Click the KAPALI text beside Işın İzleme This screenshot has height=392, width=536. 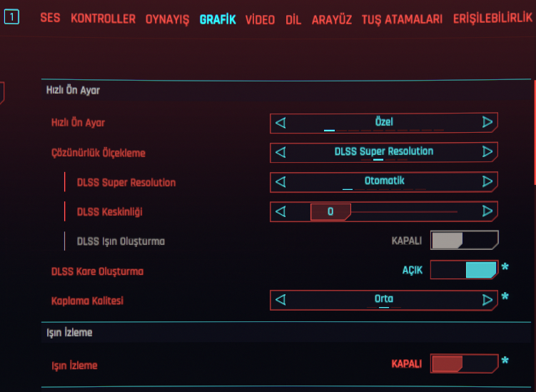tap(406, 364)
